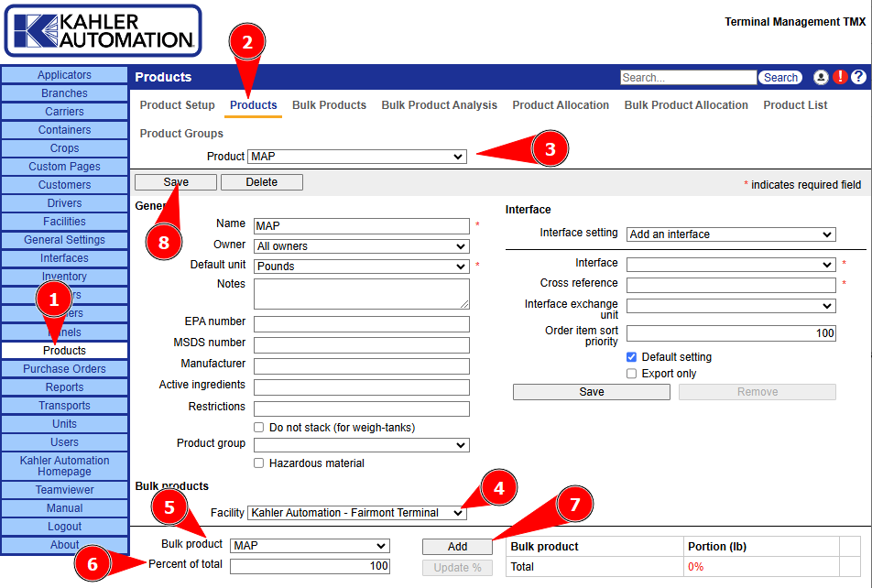The image size is (872, 588).
Task: Focus the MSDS number field
Action: [x=362, y=345]
